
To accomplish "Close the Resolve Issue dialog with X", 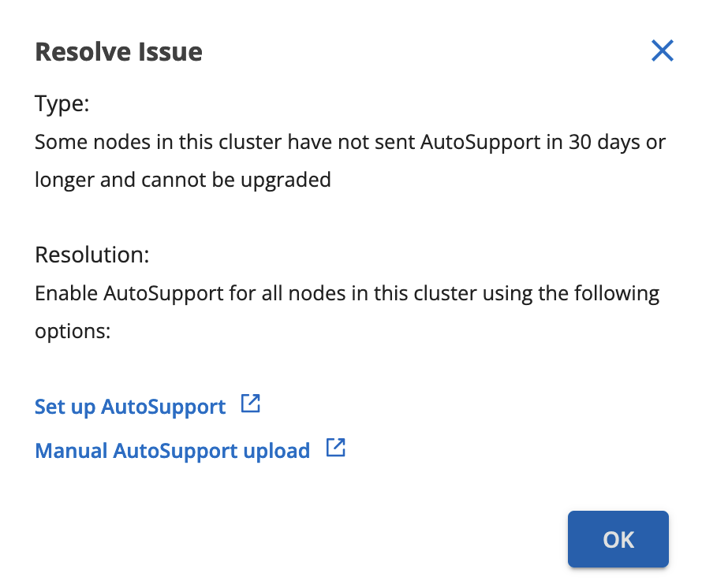I will point(662,51).
